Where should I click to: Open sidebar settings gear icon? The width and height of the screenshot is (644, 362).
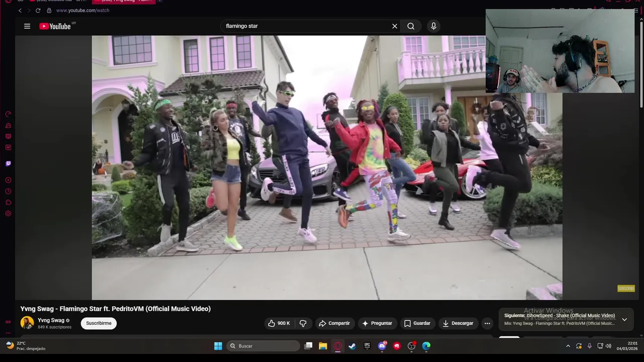click(8, 213)
